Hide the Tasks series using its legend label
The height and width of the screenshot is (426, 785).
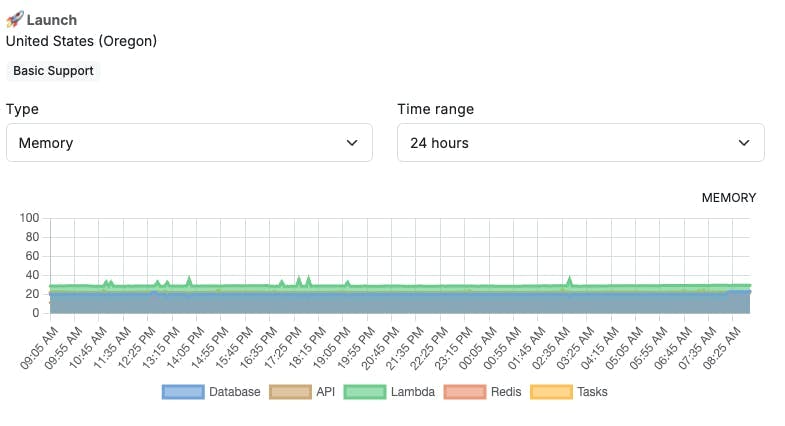592,392
